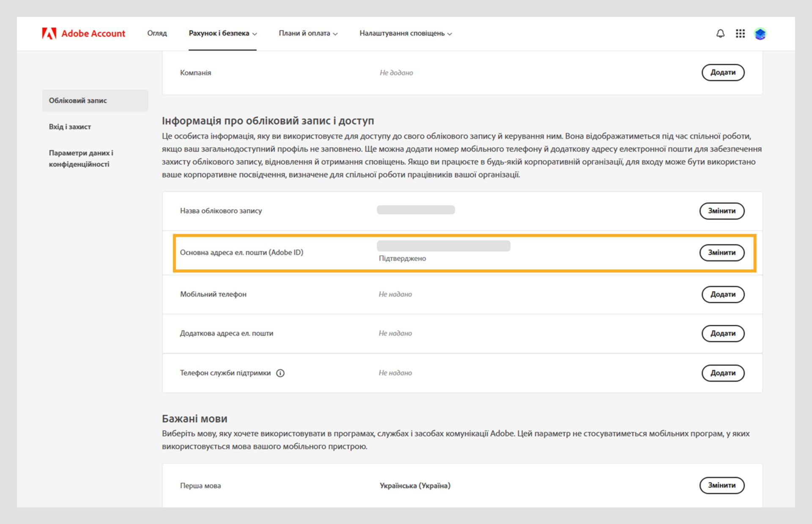The image size is (812, 524).
Task: Open Параметри даних і конфіденційності section
Action: click(x=80, y=158)
